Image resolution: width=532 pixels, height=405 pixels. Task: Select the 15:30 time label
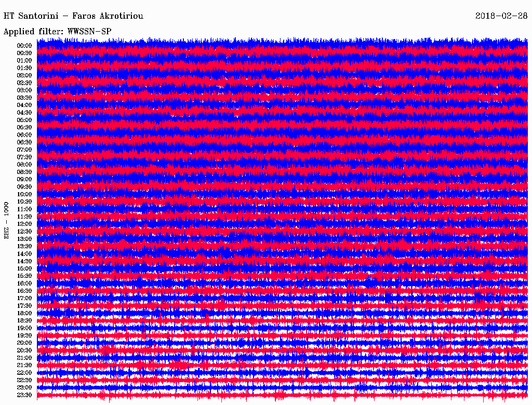24,276
